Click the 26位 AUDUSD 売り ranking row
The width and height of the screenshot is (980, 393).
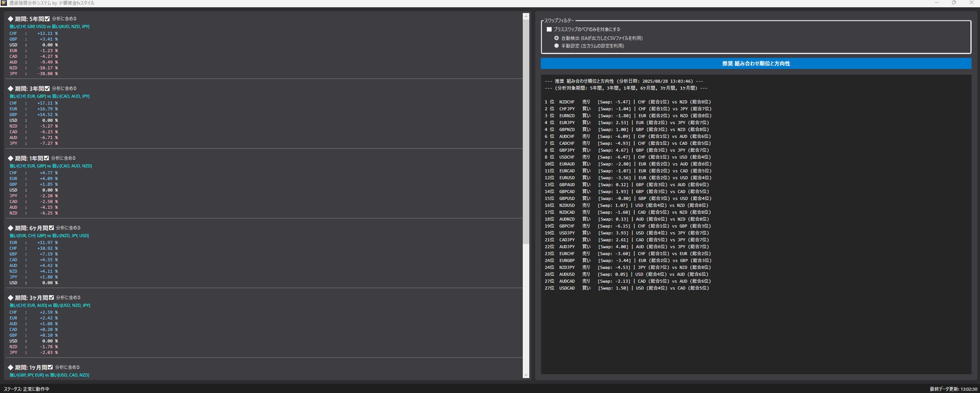coord(627,274)
